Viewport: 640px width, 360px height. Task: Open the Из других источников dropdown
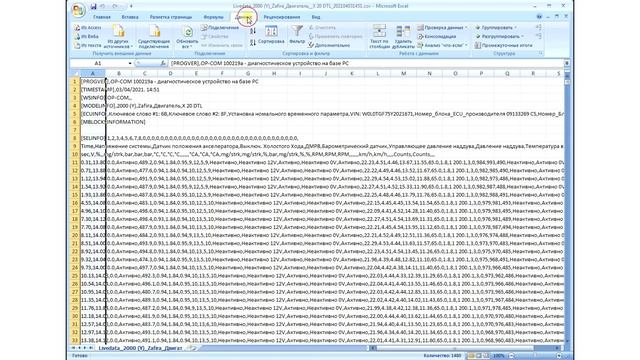(x=118, y=37)
